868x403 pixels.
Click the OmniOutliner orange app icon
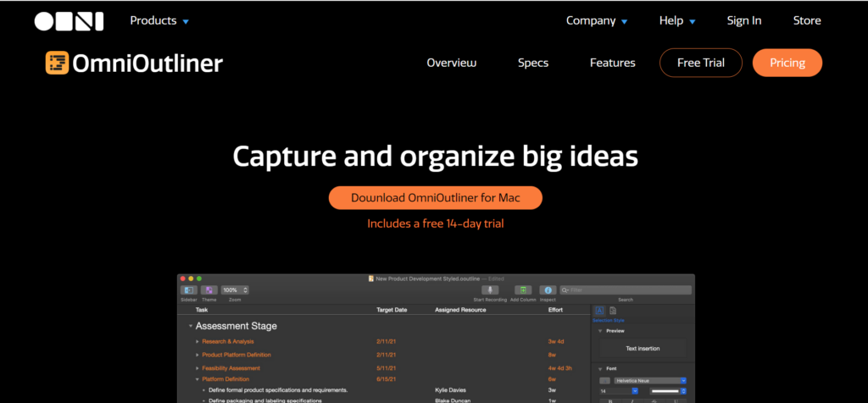57,63
